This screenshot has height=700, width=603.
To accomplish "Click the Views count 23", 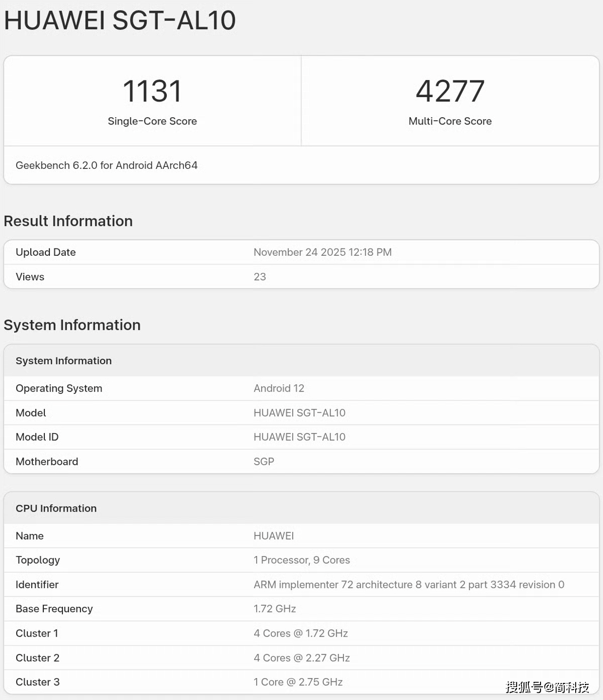I will pos(260,277).
